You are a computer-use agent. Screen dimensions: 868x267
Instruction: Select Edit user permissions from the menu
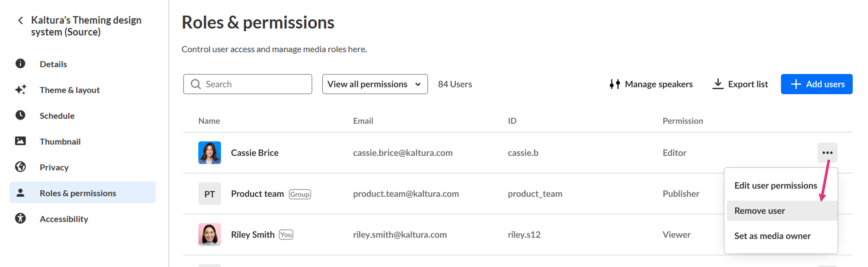(x=775, y=185)
